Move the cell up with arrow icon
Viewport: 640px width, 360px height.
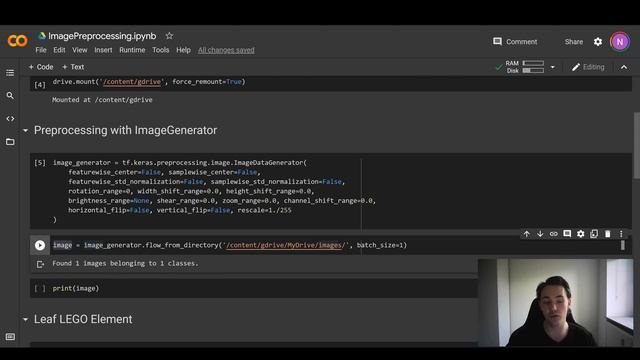[x=527, y=234]
